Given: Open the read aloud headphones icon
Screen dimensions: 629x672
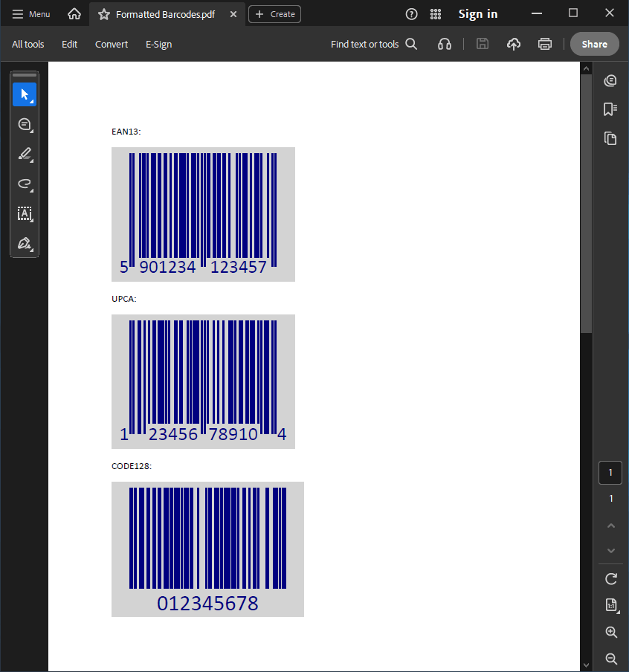Looking at the screenshot, I should pos(444,44).
